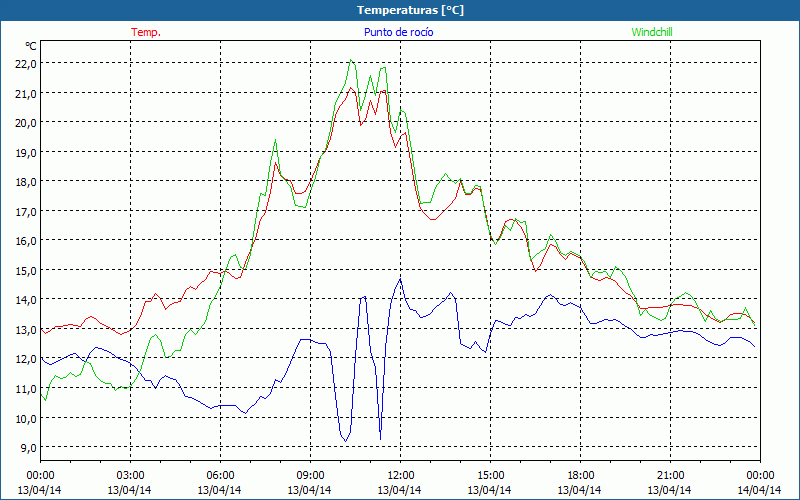800x500 pixels.
Task: Select the 06:00 time axis label
Action: click(x=220, y=475)
